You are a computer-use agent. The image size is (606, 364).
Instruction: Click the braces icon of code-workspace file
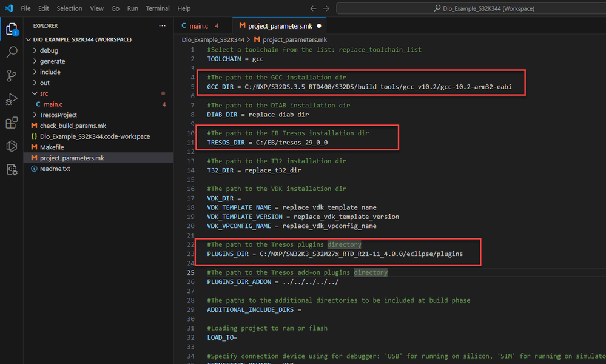click(34, 136)
